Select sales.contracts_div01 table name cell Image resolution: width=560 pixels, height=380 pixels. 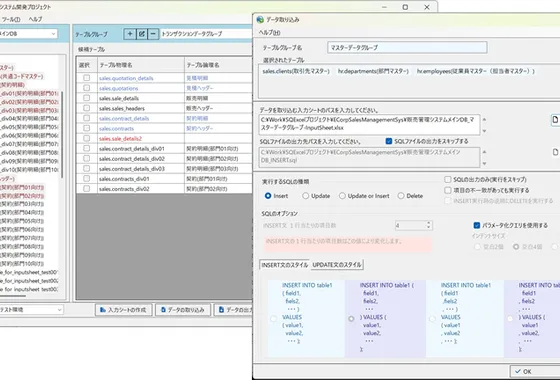coord(141,179)
